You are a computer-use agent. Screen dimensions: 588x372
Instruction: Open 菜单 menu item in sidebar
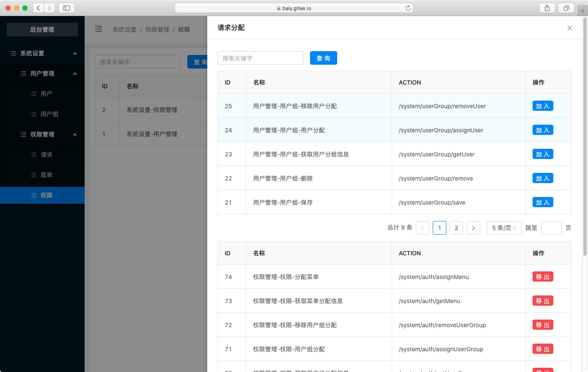(x=42, y=175)
